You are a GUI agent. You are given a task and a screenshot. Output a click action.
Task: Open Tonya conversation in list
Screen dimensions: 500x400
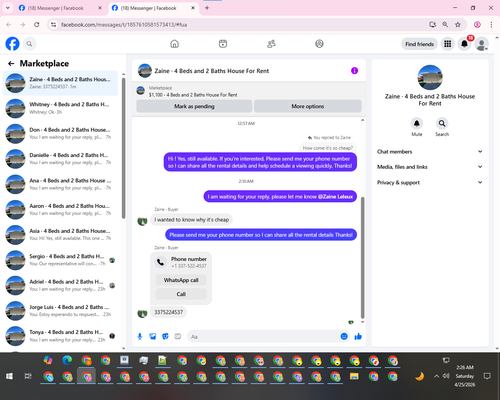coord(61,336)
